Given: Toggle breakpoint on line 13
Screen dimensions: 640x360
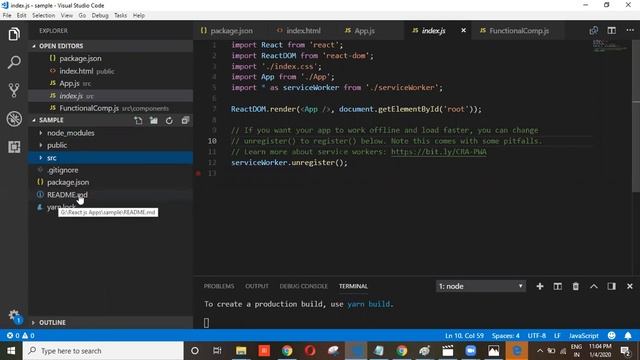Looking at the screenshot, I should tap(198, 173).
